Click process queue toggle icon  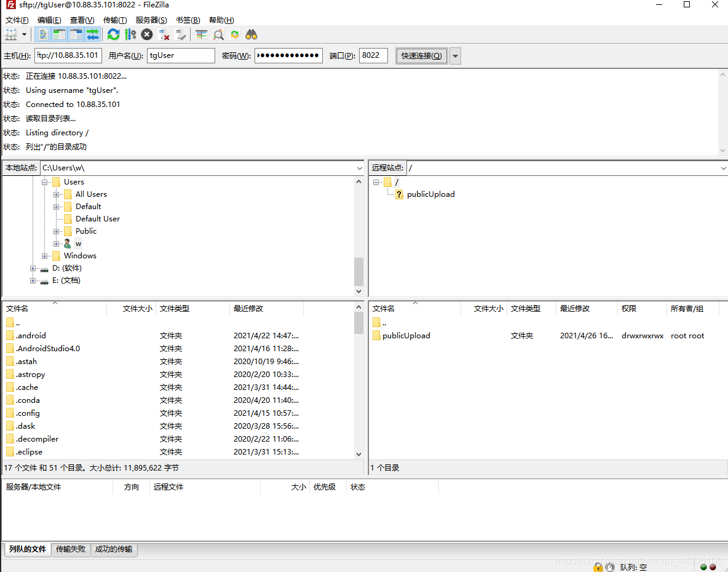[x=130, y=34]
